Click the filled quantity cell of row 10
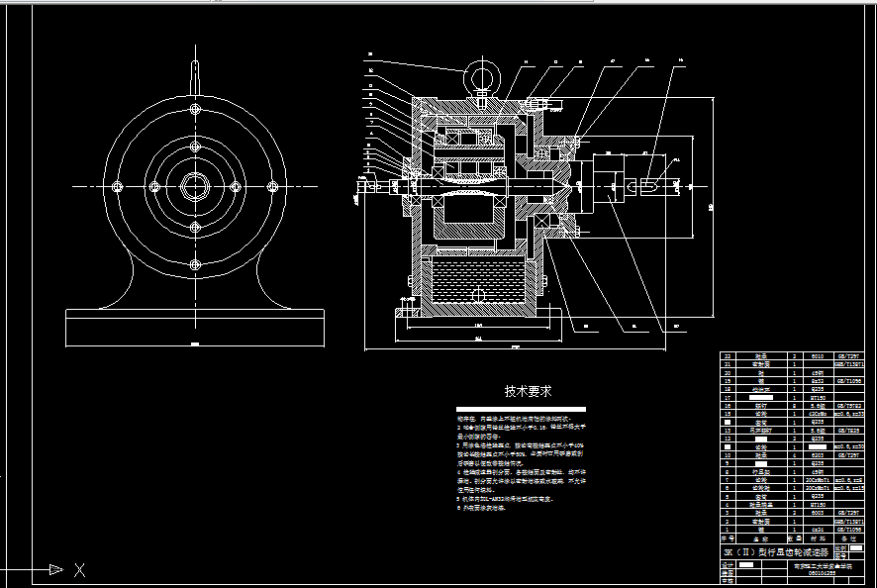This screenshot has height=588, width=877. pyautogui.click(x=794, y=454)
